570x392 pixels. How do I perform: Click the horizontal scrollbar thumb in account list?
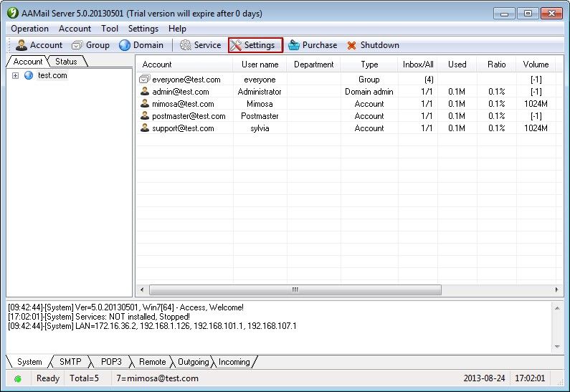[295, 290]
